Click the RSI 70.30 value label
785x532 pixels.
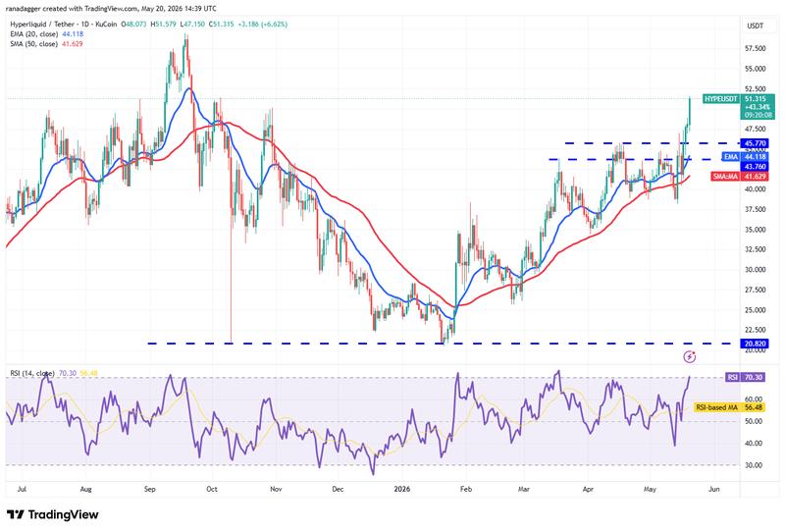[745, 377]
